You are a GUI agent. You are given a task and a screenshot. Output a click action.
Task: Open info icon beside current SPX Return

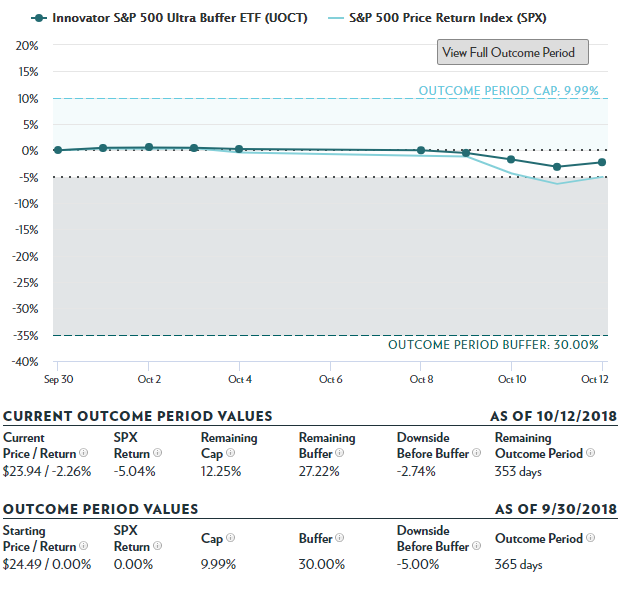point(158,453)
